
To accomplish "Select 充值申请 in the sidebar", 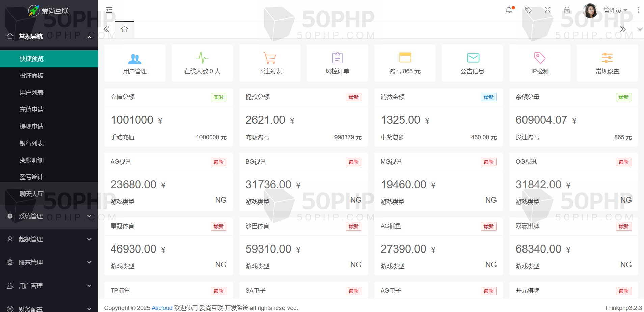I will [x=32, y=110].
